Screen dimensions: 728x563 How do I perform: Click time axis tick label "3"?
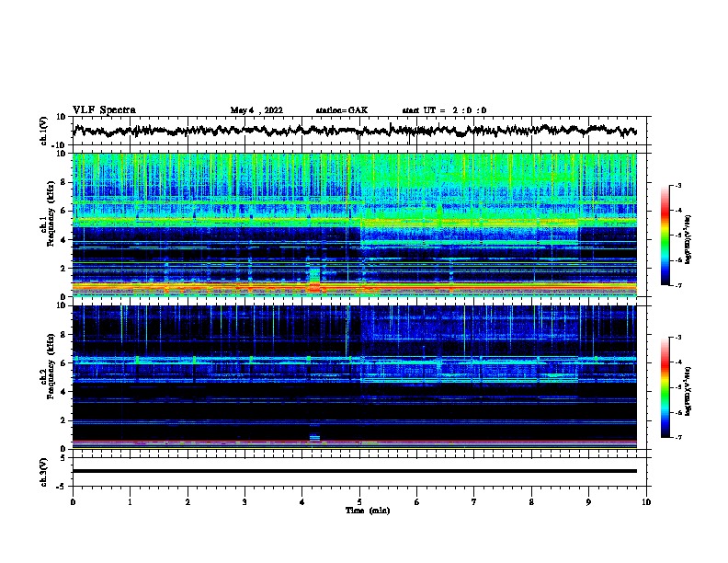coord(245,502)
